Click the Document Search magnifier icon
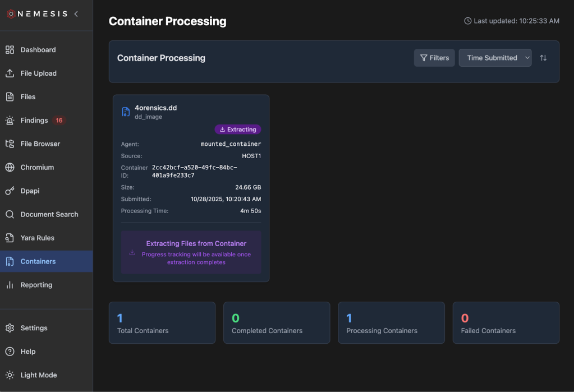The height and width of the screenshot is (392, 574). (10, 215)
